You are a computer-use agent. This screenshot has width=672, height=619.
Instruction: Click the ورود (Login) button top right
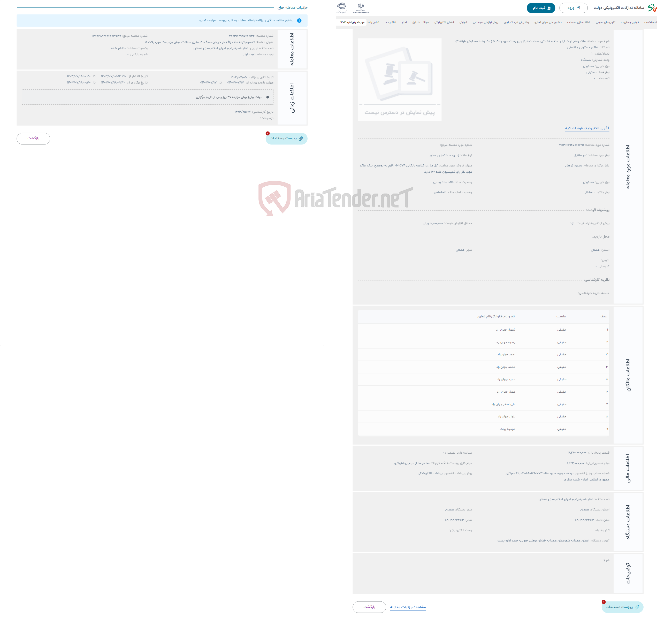click(x=574, y=8)
